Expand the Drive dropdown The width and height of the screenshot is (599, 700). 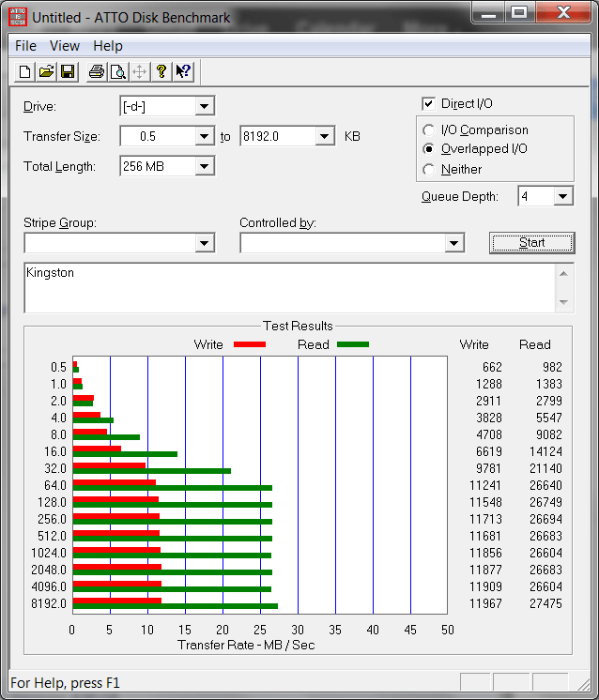[x=205, y=106]
